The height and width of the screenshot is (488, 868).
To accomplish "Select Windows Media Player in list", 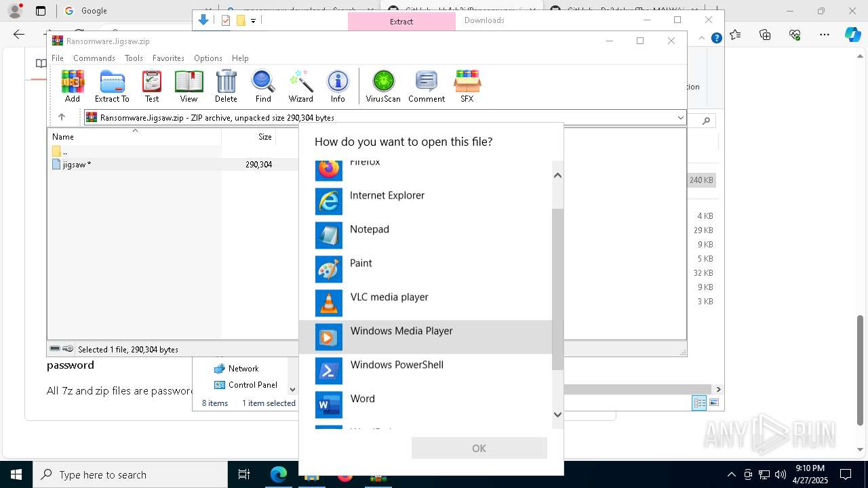I will coord(425,337).
